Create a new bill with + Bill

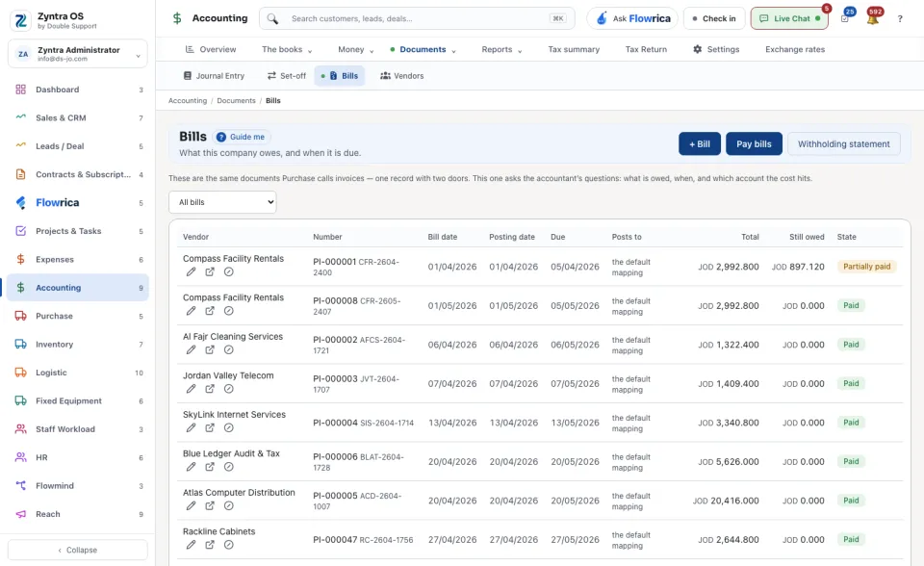[700, 143]
